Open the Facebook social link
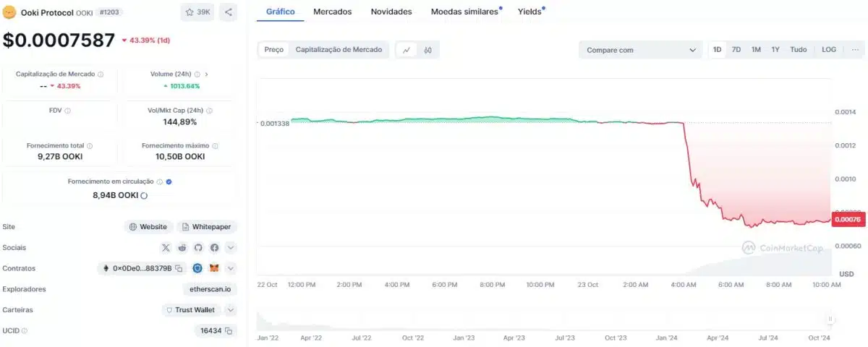The height and width of the screenshot is (347, 868). coord(214,247)
